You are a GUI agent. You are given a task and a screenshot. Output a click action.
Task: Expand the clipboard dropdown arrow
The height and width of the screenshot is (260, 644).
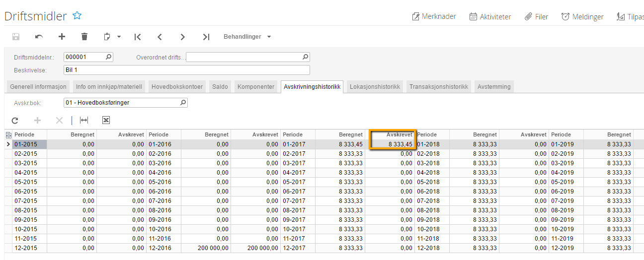[x=119, y=37]
